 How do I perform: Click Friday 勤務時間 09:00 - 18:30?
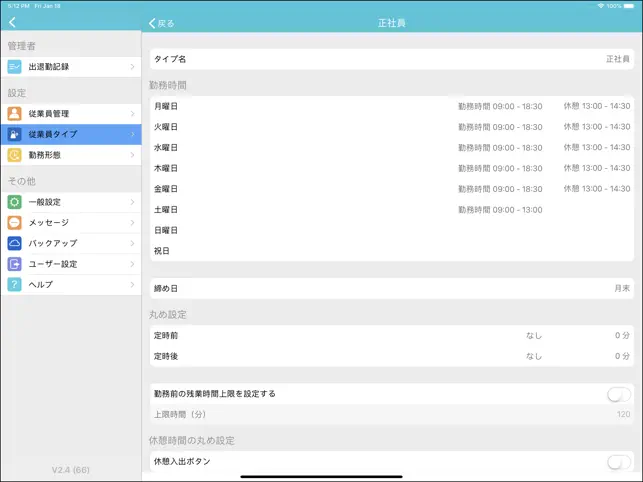tap(500, 189)
